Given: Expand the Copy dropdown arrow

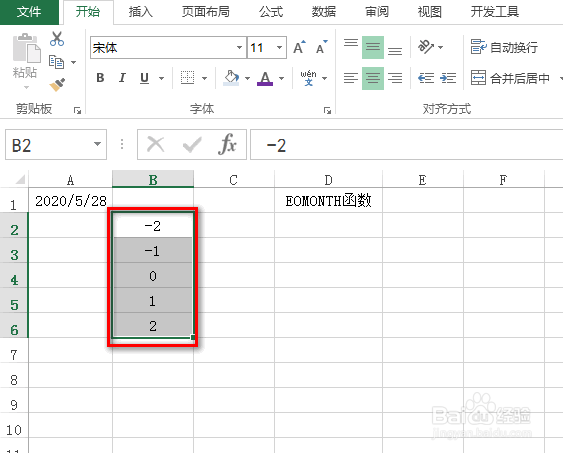Looking at the screenshot, I should pos(74,62).
